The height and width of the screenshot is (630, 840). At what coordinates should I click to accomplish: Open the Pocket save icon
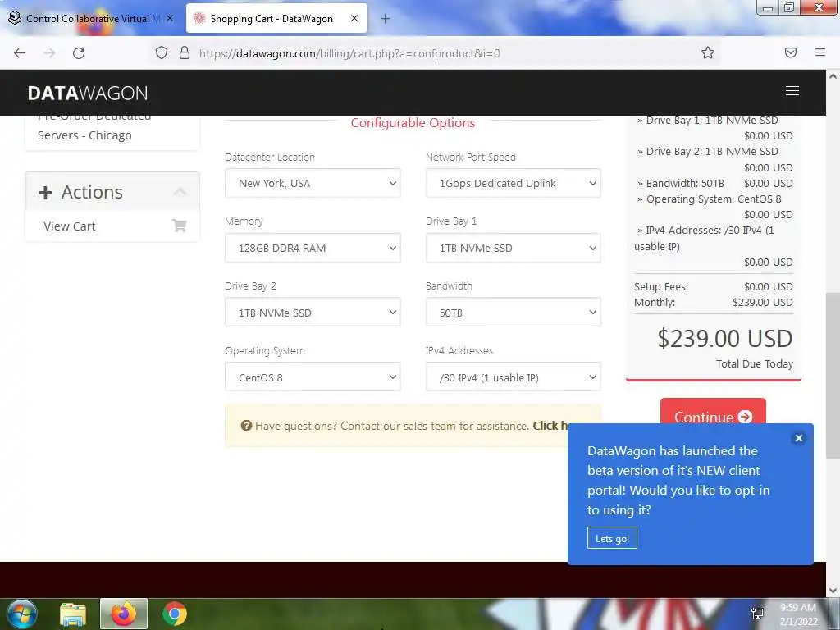coord(791,52)
